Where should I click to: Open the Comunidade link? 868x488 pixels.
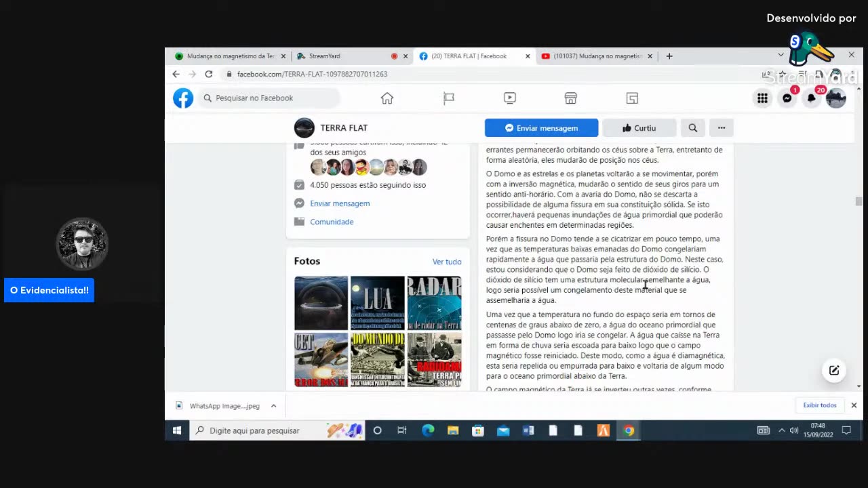point(332,222)
